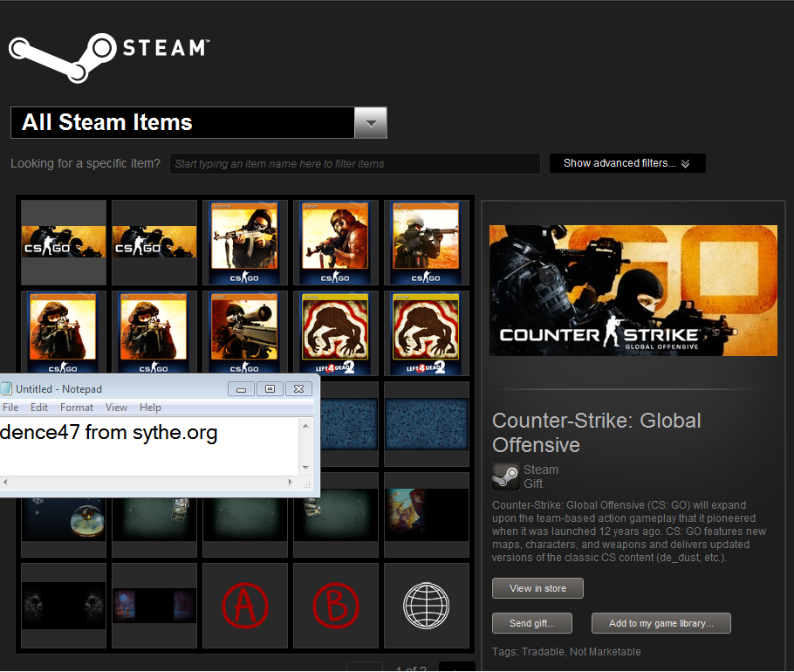The width and height of the screenshot is (794, 672).
Task: Minimize the Notepad window
Action: pyautogui.click(x=241, y=389)
